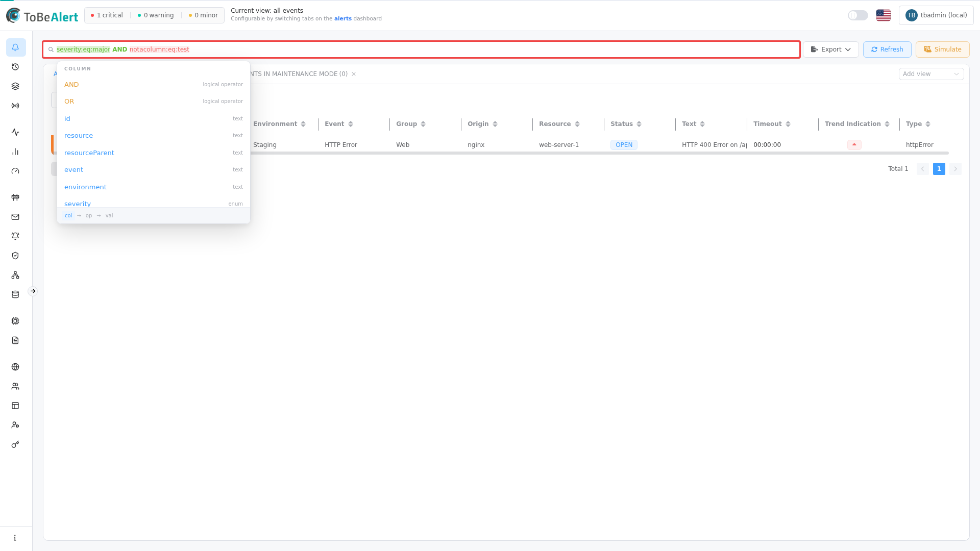Open the Export dropdown
Viewport: 980px width, 551px height.
(830, 49)
